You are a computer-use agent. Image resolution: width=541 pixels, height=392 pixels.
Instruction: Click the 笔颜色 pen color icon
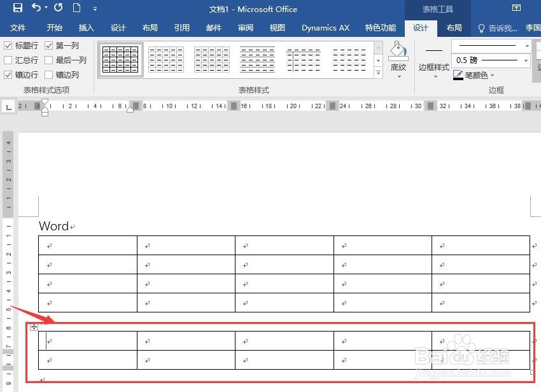click(458, 75)
